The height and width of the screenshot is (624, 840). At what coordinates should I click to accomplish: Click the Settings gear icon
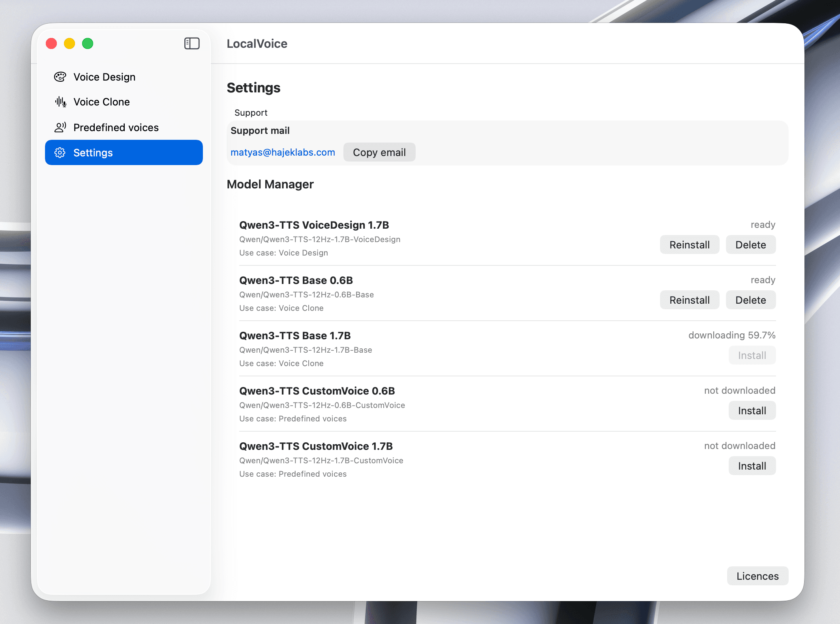tap(60, 152)
